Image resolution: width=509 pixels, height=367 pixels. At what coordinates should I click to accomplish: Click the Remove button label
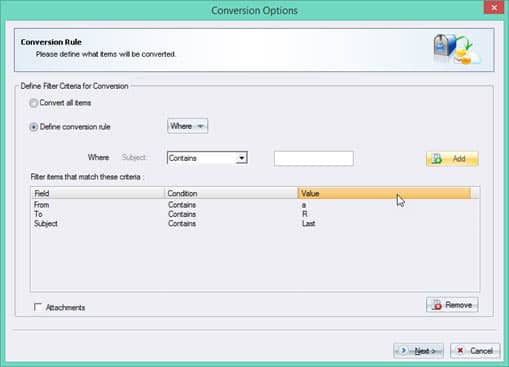point(458,305)
